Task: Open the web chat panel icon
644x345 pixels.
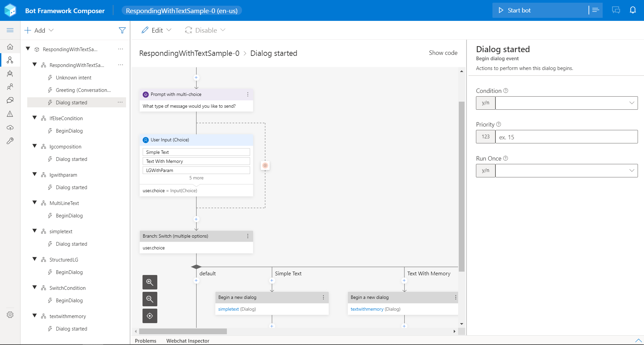Action: coord(616,10)
